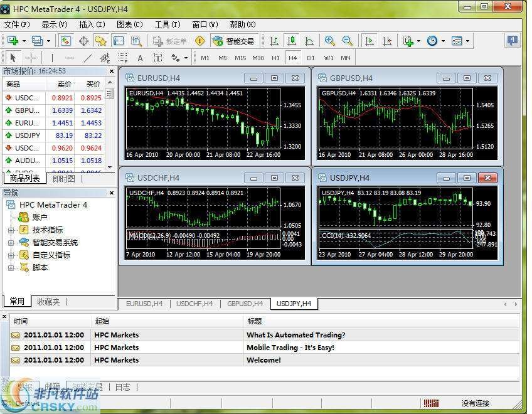532x414 pixels.
Task: Click the chat notification icon showing 4
Action: click(513, 40)
